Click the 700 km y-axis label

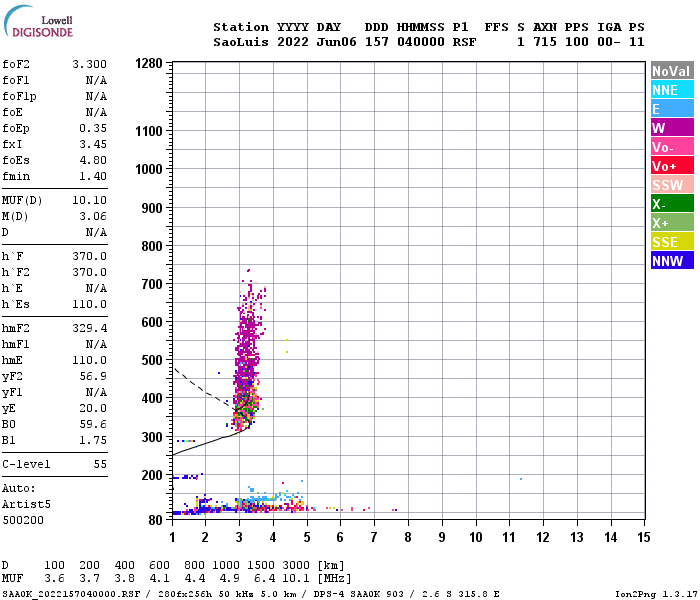pyautogui.click(x=152, y=284)
